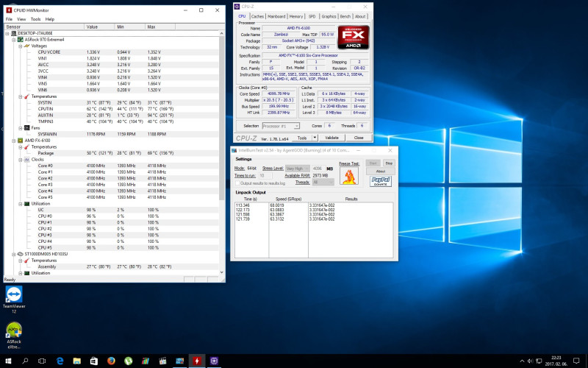Viewport: 588px width, 368px height.
Task: Collapse the DESKTOP-J7AU86E root node
Action: (7, 33)
